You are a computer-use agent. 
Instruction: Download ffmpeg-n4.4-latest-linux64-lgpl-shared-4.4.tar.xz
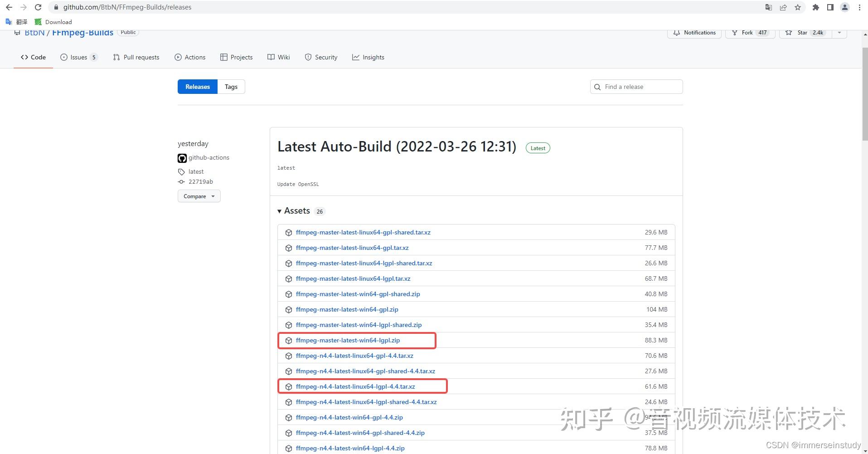click(x=366, y=402)
